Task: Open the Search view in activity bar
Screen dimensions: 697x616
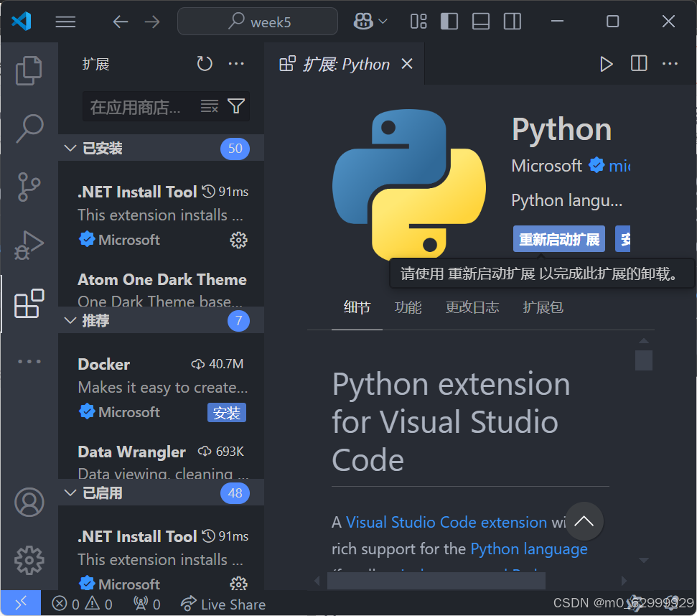Action: (x=29, y=129)
